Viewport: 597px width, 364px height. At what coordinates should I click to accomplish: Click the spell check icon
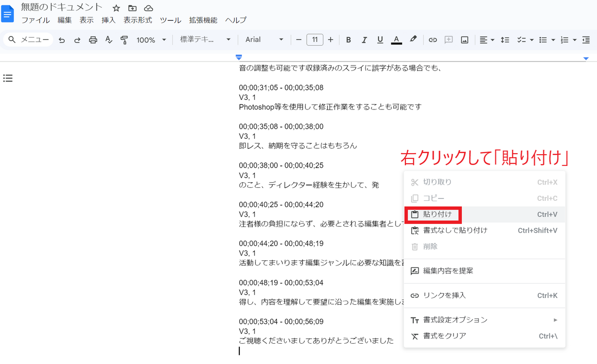pos(109,40)
